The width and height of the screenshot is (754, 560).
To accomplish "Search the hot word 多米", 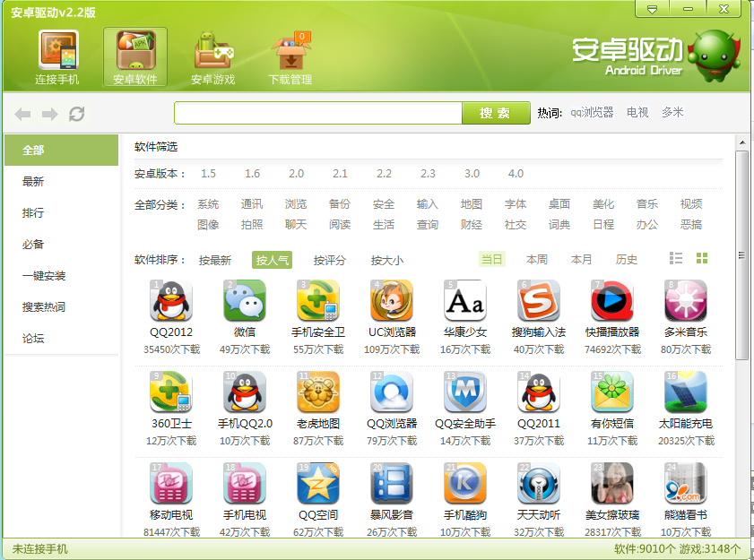I will tap(672, 113).
